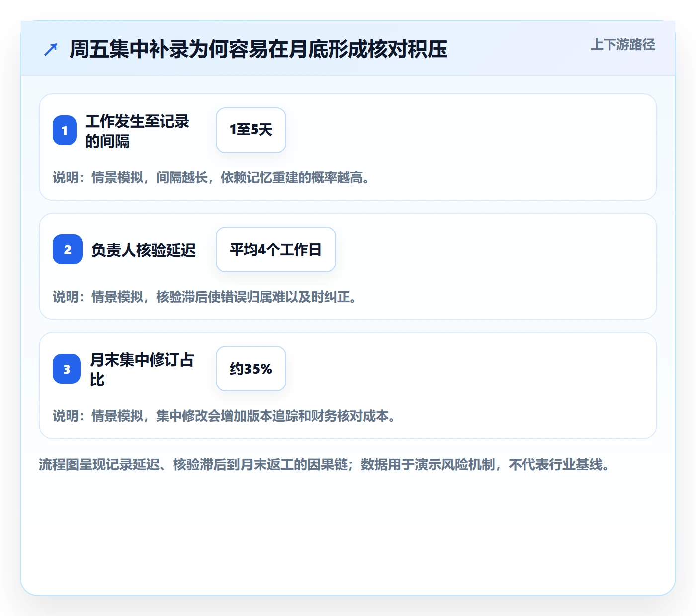The width and height of the screenshot is (696, 616).
Task: Click the step 2 number badge
Action: [x=68, y=249]
